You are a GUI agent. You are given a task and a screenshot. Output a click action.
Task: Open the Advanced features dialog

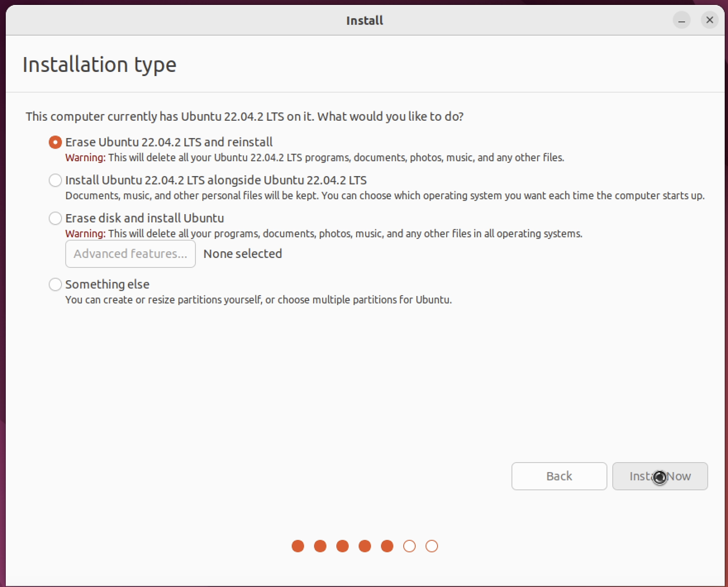131,254
